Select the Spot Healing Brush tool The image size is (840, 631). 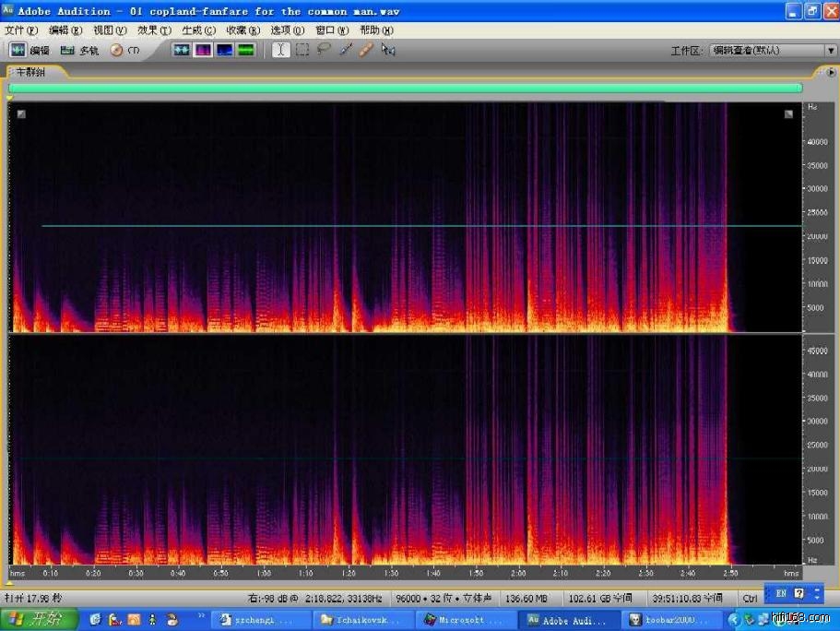tap(366, 50)
